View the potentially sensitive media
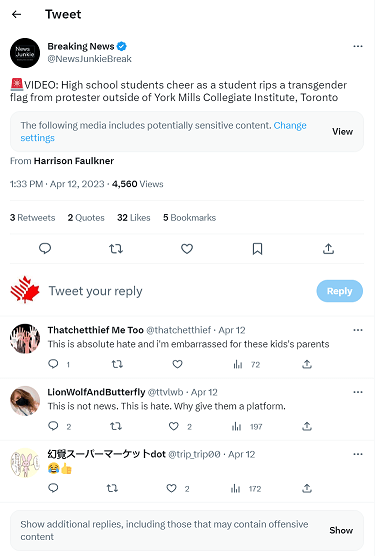Image resolution: width=375 pixels, height=556 pixels. pyautogui.click(x=342, y=132)
